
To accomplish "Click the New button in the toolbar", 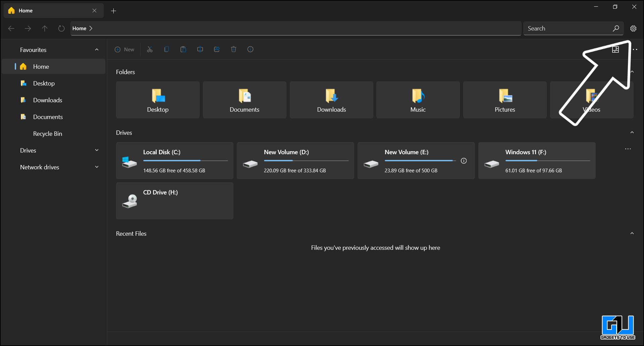I will tap(124, 49).
